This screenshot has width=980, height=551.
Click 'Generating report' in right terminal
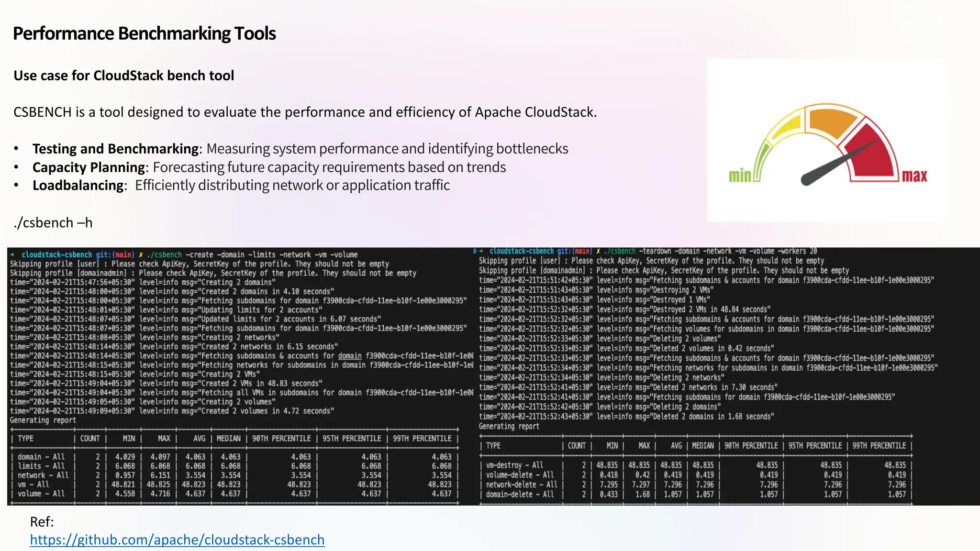tap(509, 426)
